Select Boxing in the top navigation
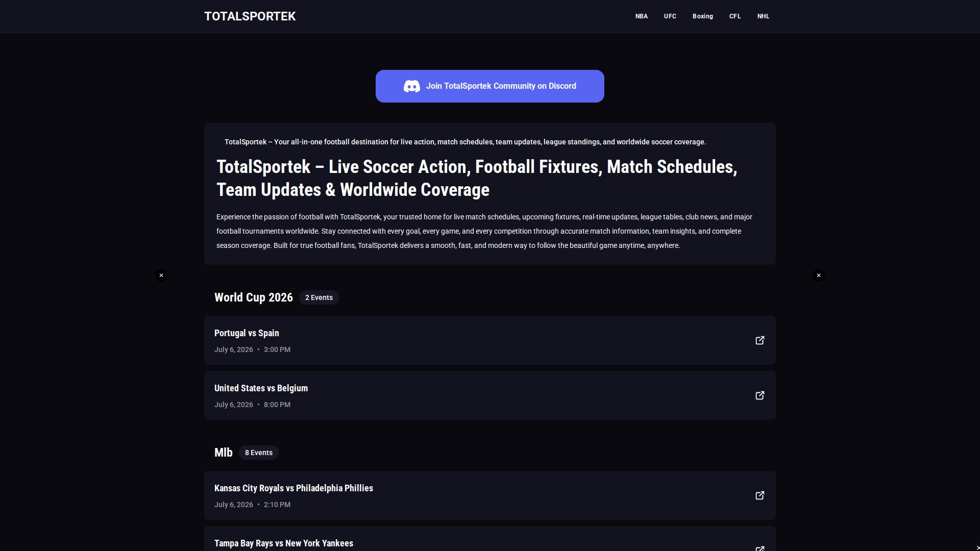Viewport: 980px width, 551px height. [703, 16]
